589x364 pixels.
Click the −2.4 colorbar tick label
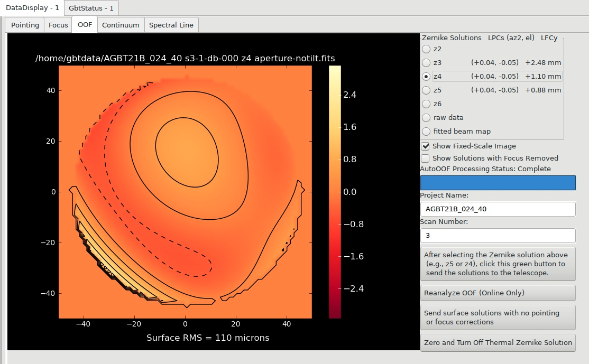354,288
